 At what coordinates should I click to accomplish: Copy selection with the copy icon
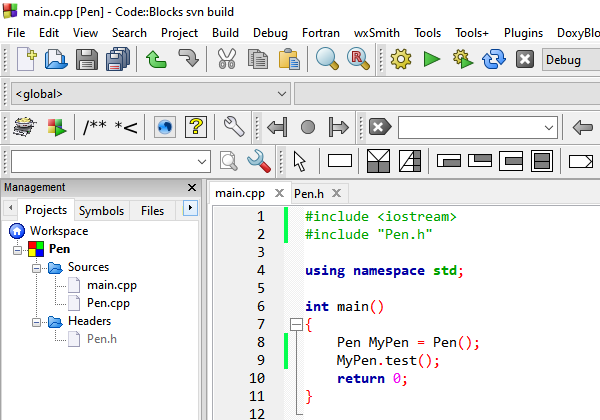click(x=258, y=60)
